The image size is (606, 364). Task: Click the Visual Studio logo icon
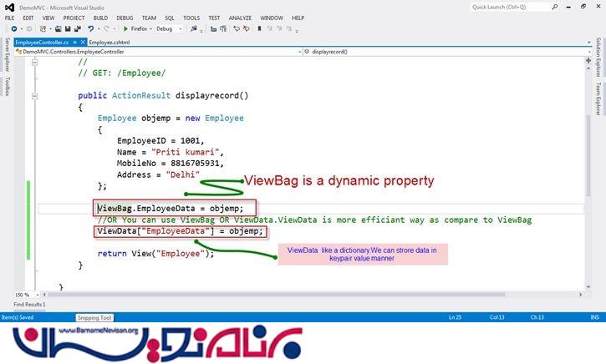point(8,6)
